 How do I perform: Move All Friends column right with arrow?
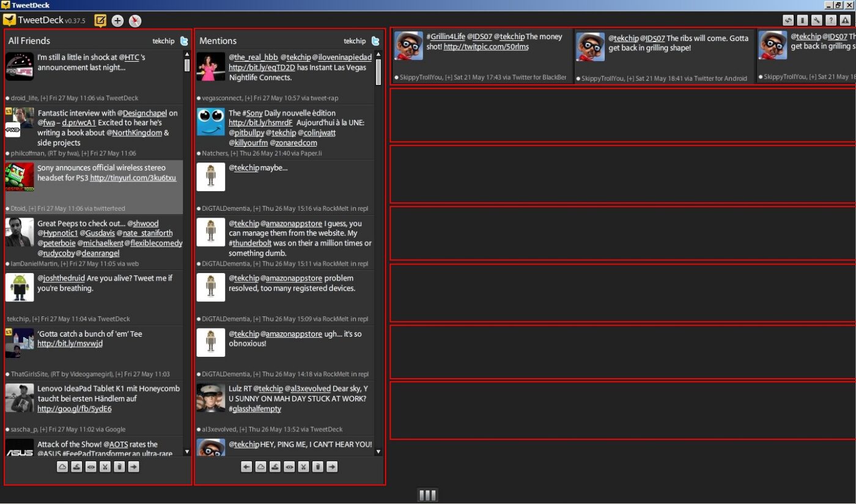pyautogui.click(x=134, y=467)
